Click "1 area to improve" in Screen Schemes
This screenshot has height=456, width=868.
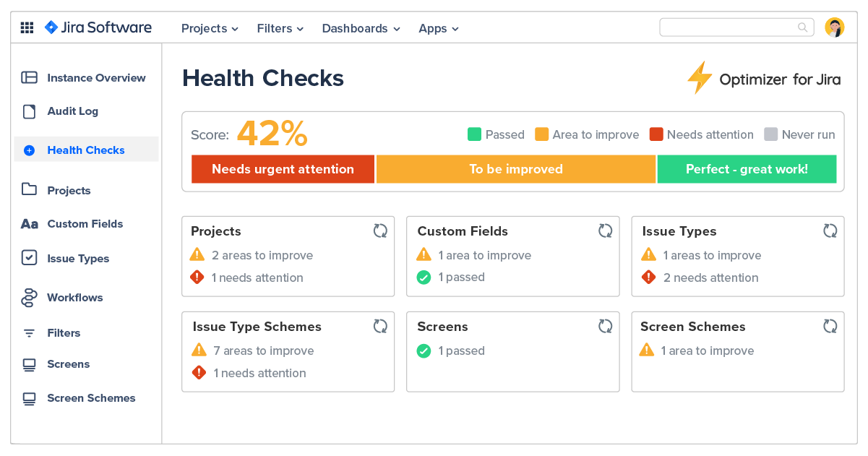click(708, 350)
